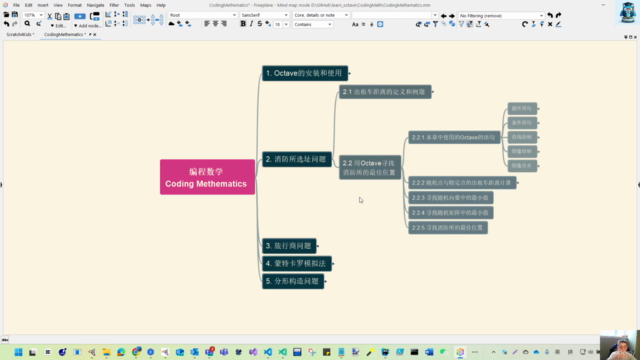The width and height of the screenshot is (640, 360).
Task: Click the Paste clipboard icon
Action: point(66,16)
